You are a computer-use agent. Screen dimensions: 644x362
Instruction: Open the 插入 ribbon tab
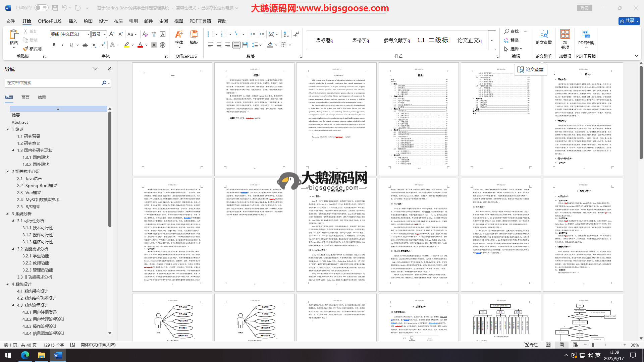point(73,21)
